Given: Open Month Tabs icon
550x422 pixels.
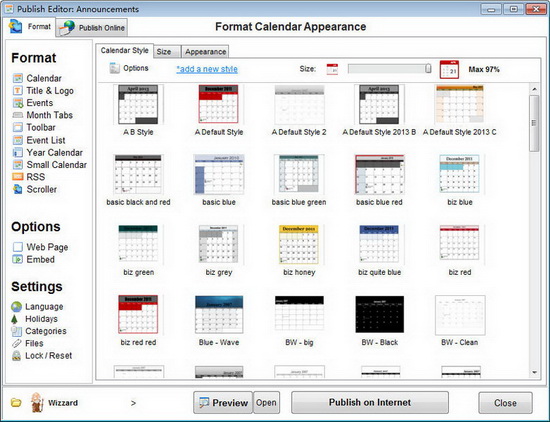Looking at the screenshot, I should coord(18,115).
